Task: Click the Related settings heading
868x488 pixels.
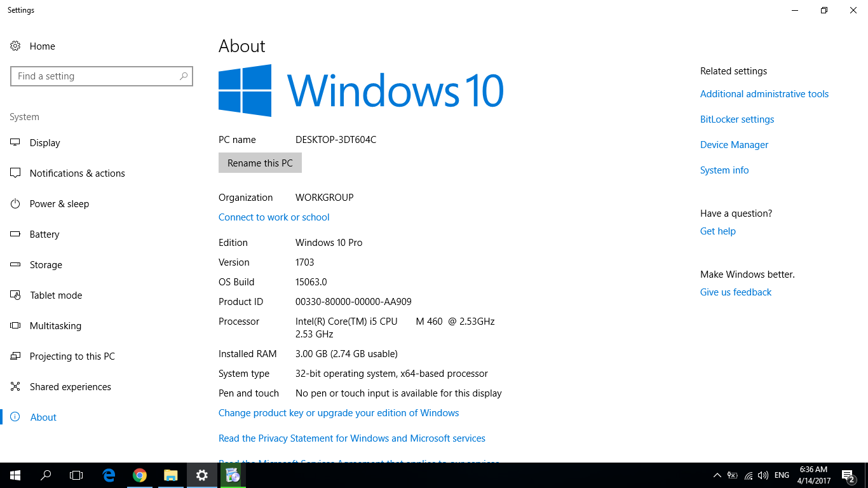Action: (733, 71)
